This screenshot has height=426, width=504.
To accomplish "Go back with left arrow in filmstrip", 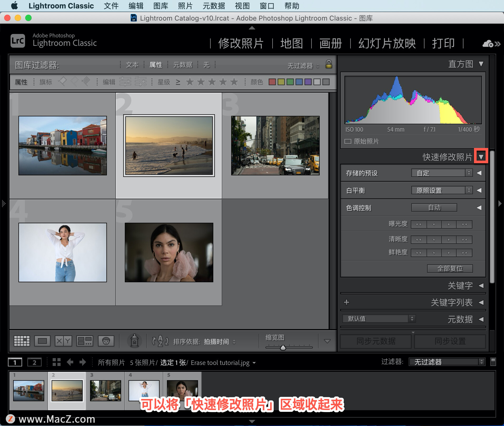I will point(70,362).
